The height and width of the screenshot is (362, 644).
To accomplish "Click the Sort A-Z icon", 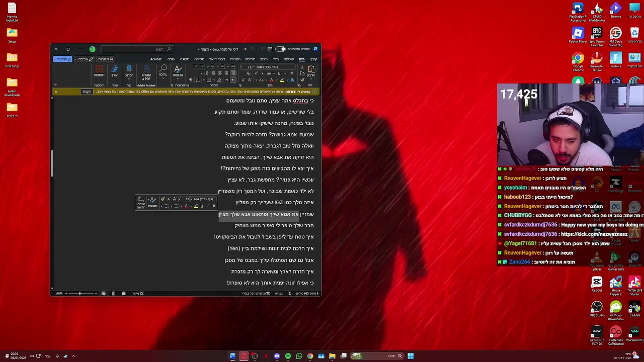I will coord(198,80).
